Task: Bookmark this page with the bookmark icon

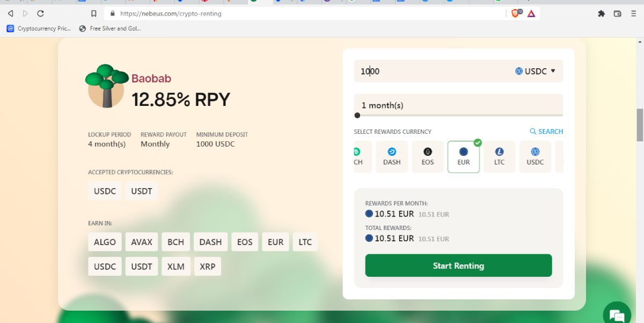Action: point(94,13)
